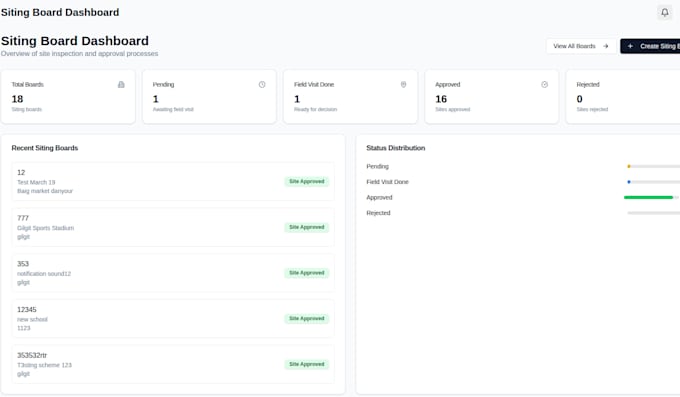Click the Field Visit Done progress bar
680x397 pixels.
click(654, 182)
